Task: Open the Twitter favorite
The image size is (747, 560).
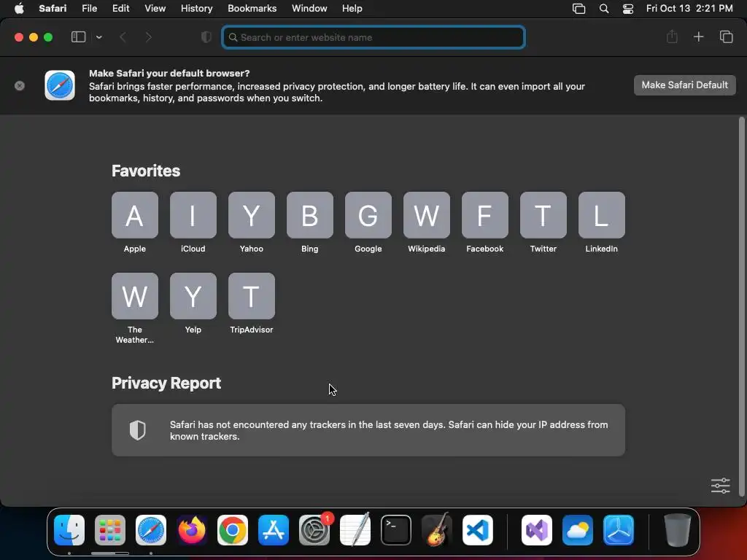Action: coord(543,215)
